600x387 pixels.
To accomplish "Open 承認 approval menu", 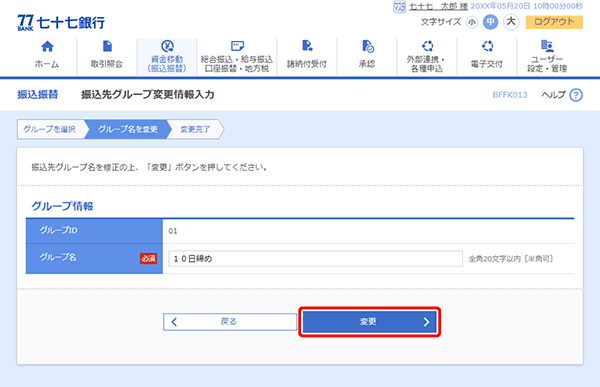I will pos(367,56).
